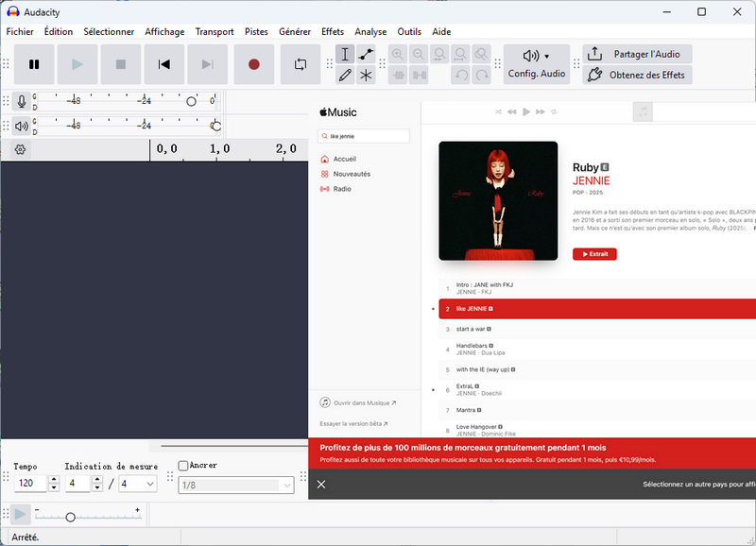Click the Skip to Start button

coord(164,64)
